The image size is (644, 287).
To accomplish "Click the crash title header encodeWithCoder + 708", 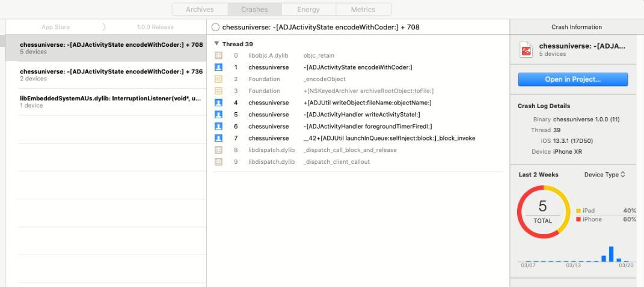I will (x=320, y=28).
